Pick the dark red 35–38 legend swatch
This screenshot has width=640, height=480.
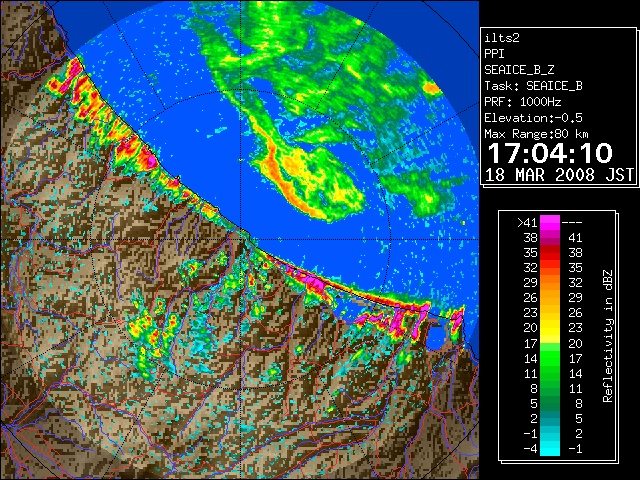pyautogui.click(x=550, y=252)
